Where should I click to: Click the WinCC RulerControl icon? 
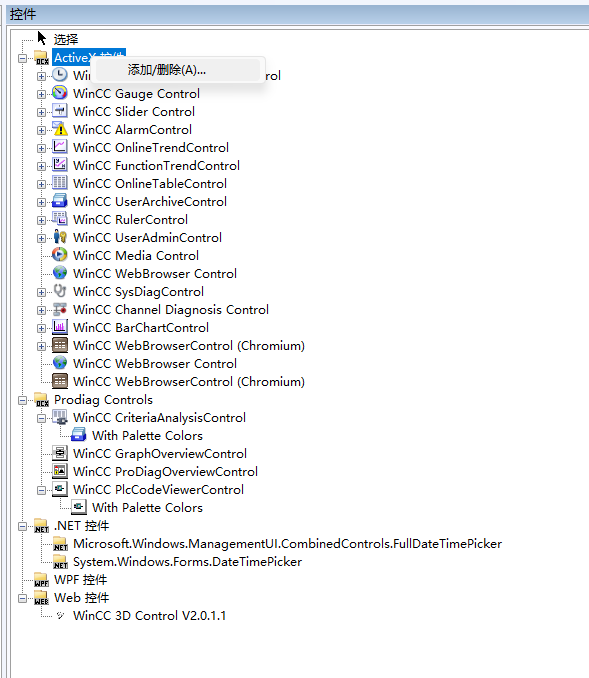60,219
